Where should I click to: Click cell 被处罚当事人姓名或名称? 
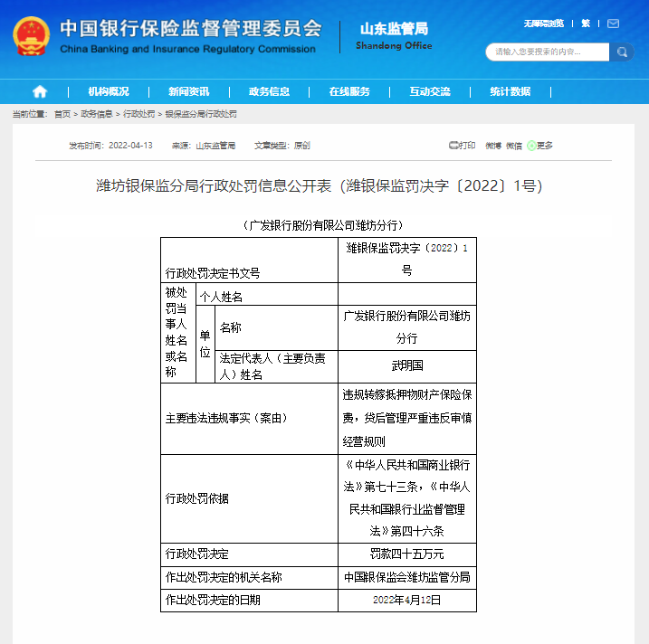[178, 333]
